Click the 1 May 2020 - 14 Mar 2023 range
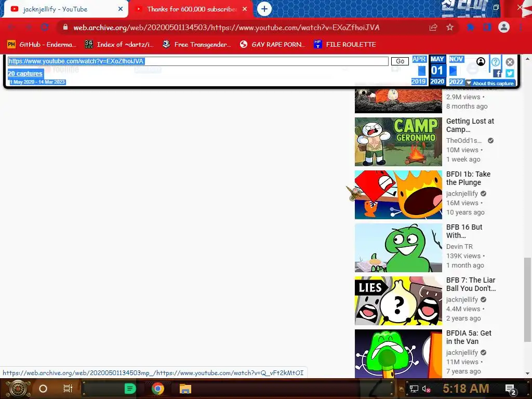This screenshot has width=532, height=399. pos(37,82)
